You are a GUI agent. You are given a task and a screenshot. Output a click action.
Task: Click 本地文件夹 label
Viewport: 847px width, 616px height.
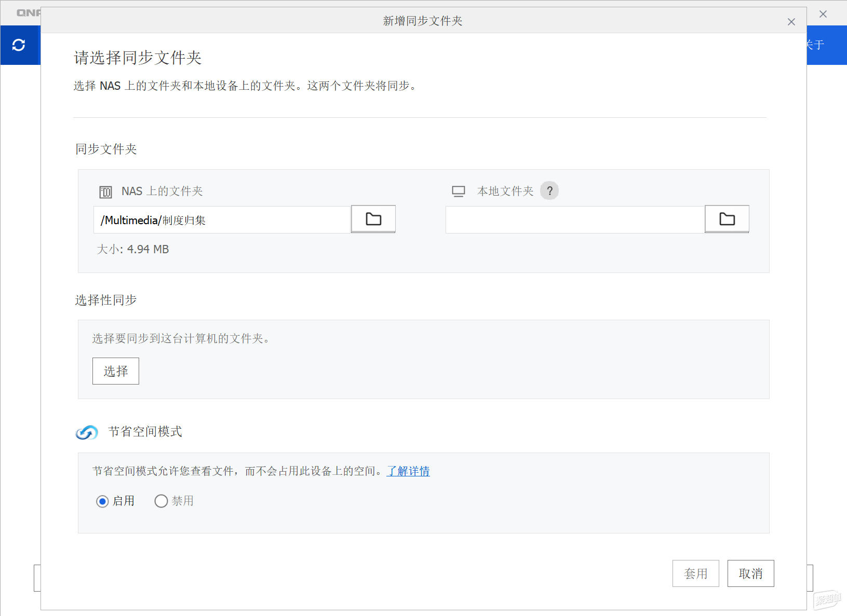(x=505, y=191)
